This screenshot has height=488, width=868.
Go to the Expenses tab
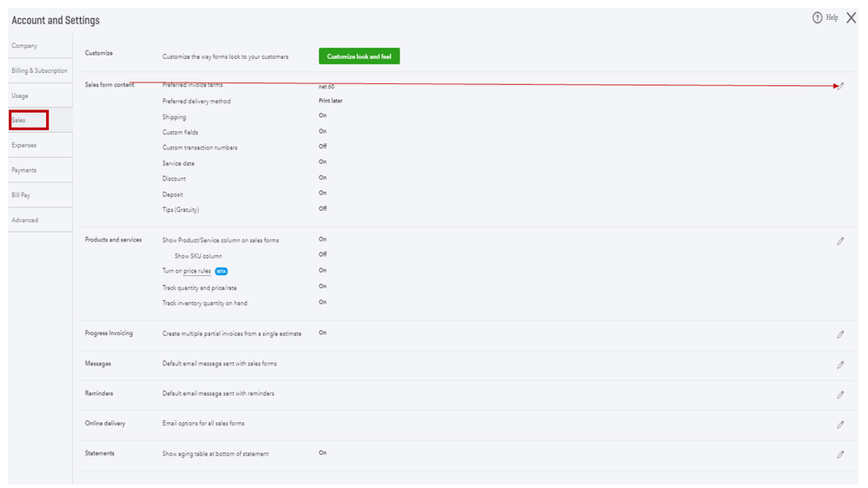(x=24, y=145)
